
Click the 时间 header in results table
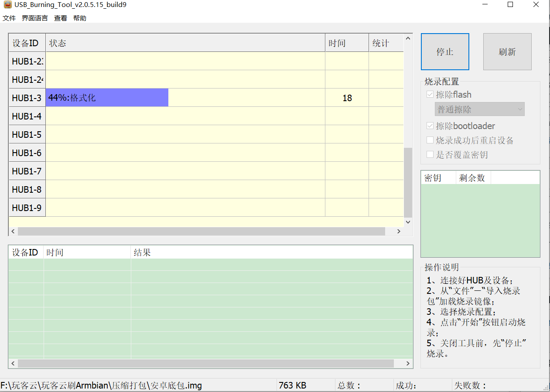tap(87, 252)
